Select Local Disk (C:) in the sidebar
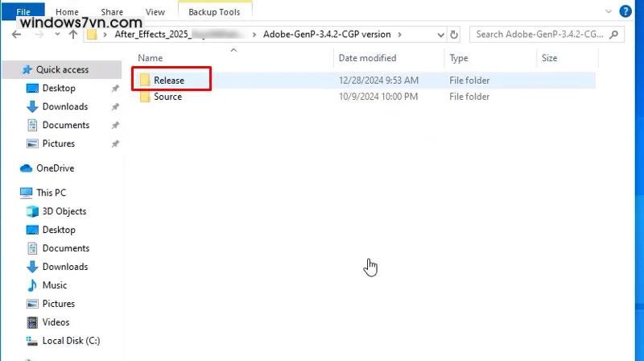Screen dimensions: 644x361 pyautogui.click(x=71, y=341)
